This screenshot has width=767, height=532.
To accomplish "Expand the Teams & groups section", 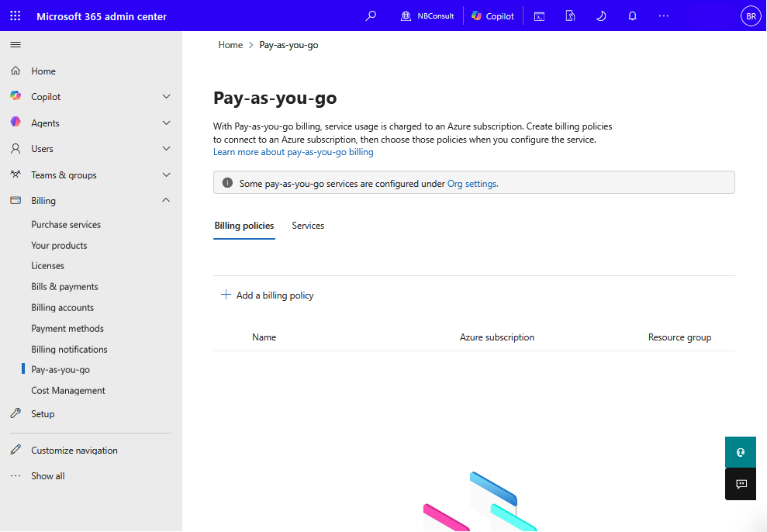I will 166,175.
